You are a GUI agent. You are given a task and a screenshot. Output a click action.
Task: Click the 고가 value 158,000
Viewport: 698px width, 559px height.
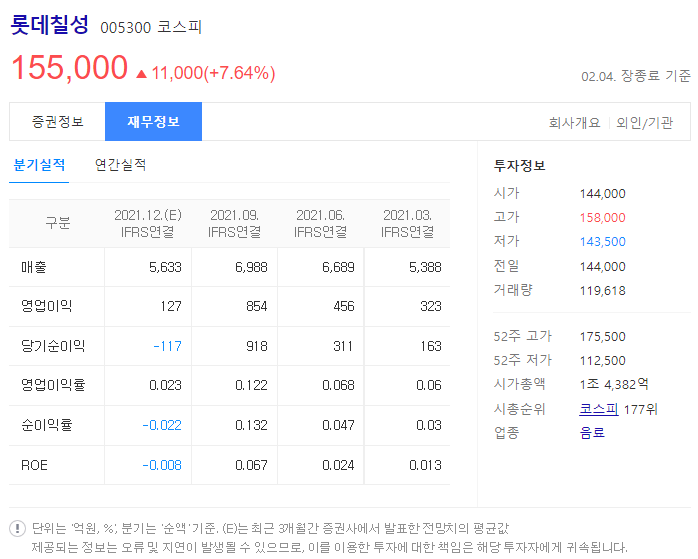click(603, 218)
